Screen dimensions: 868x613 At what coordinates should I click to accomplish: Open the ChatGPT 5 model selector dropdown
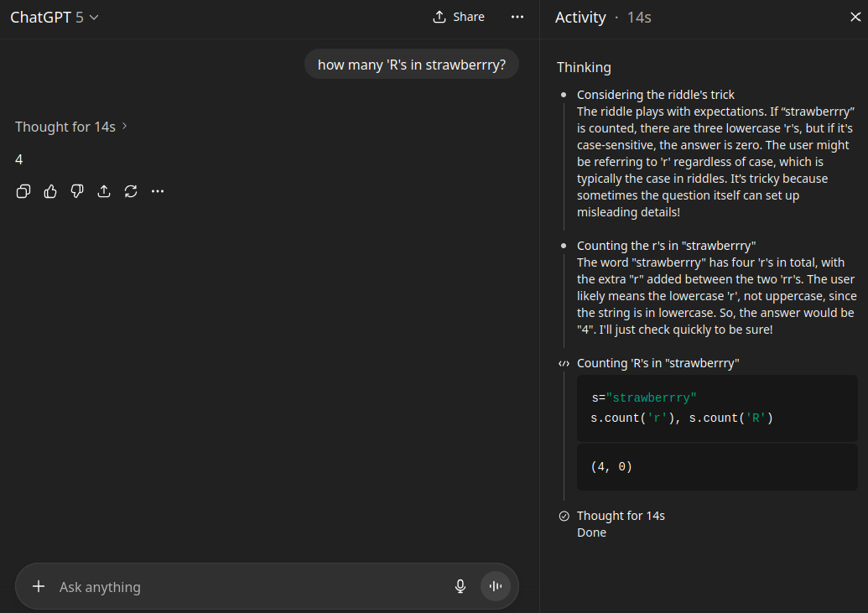(x=55, y=17)
